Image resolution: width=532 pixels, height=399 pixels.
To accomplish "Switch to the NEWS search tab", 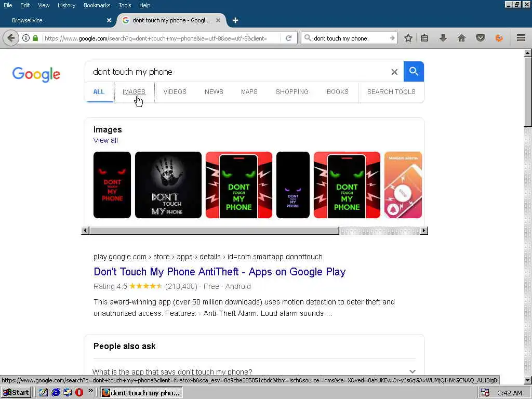I will tap(214, 92).
